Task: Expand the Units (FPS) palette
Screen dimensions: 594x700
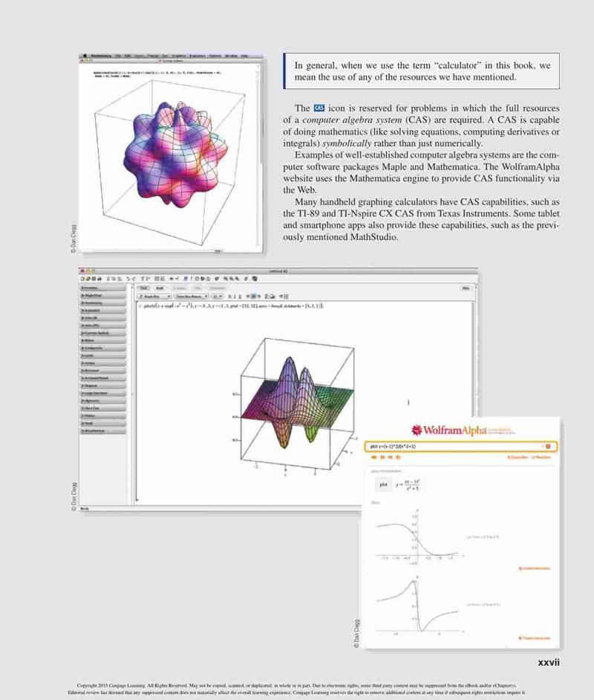Action: point(103,325)
